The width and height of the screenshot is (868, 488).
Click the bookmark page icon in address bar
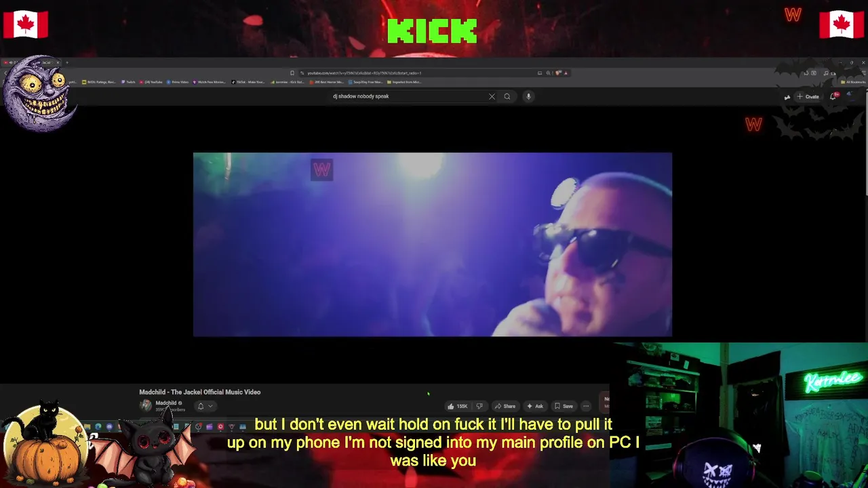pos(292,73)
